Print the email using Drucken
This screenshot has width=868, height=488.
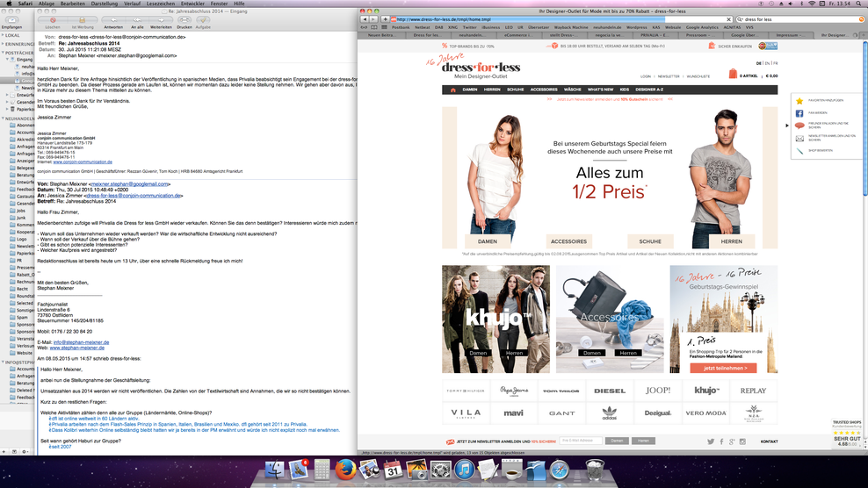pos(184,20)
